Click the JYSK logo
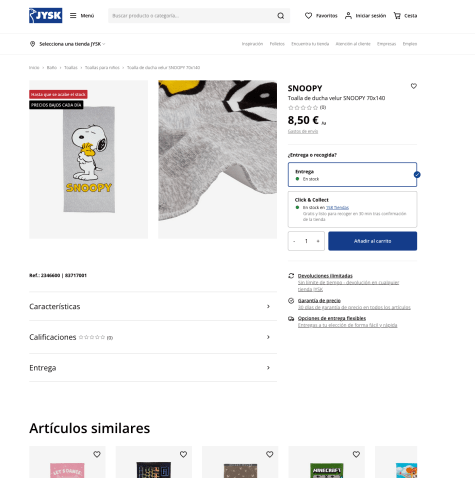Viewport: 475px width, 478px height. pos(45,16)
